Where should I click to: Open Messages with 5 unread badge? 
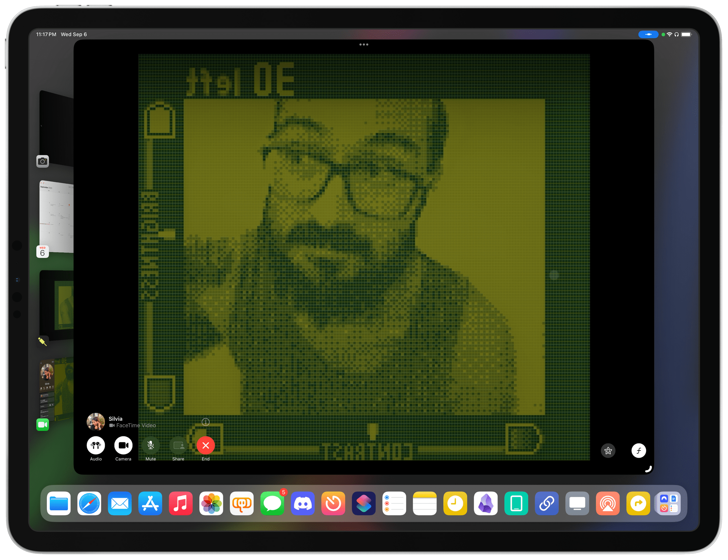[272, 504]
